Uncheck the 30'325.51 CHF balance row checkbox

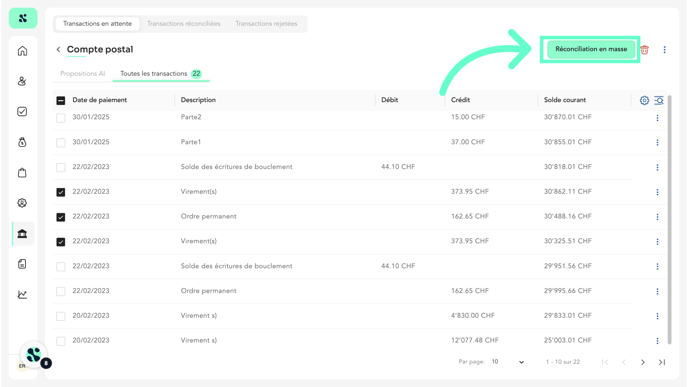point(61,242)
